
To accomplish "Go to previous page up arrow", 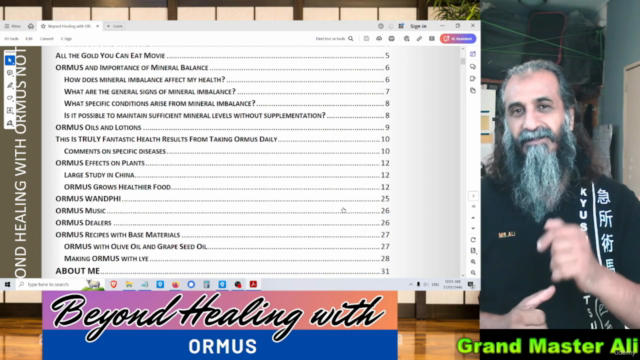I will click(x=473, y=218).
